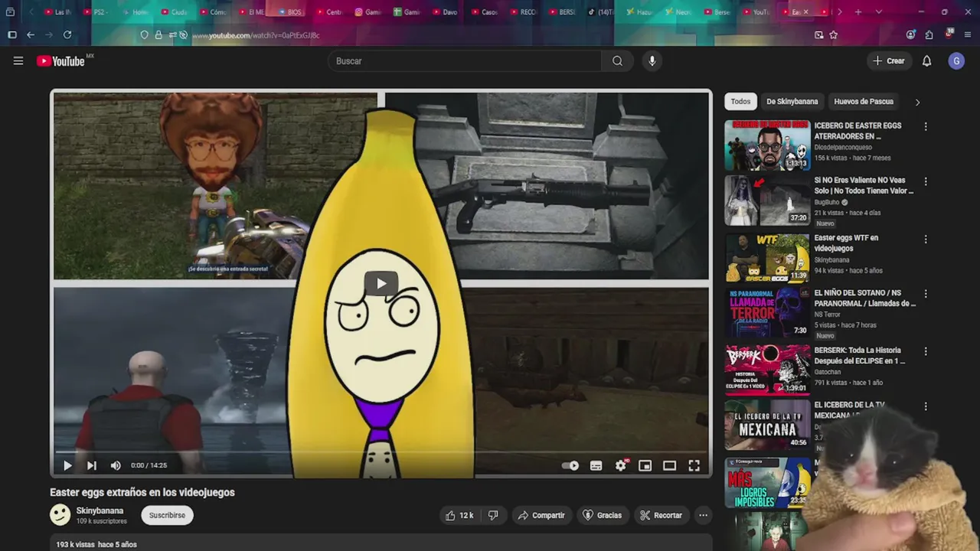Screen dimensions: 980x551
Task: Open the BERSERK Toda La Historia title
Action: coord(859,355)
